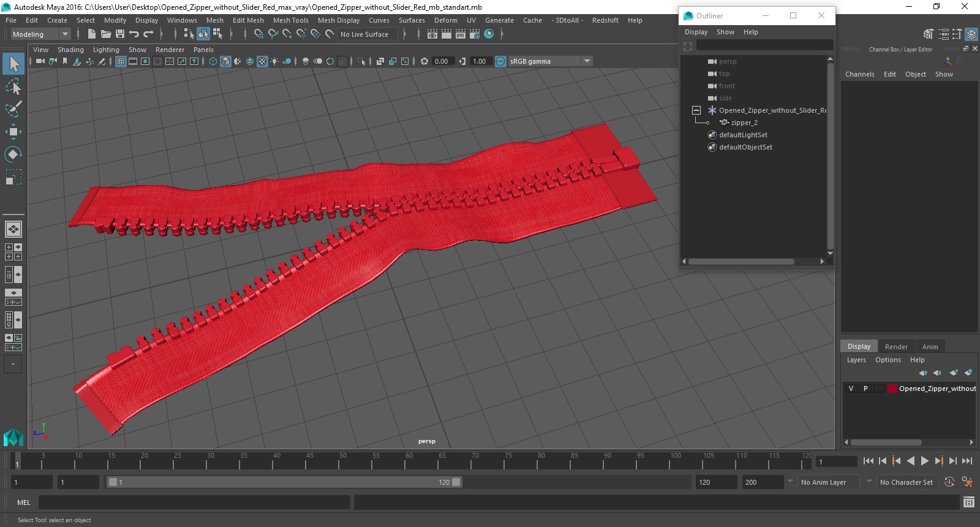
Task: Click the Outliner search field
Action: click(x=764, y=45)
